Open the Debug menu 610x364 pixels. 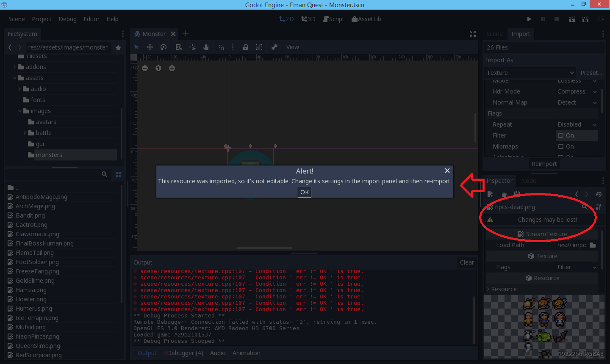pos(68,19)
